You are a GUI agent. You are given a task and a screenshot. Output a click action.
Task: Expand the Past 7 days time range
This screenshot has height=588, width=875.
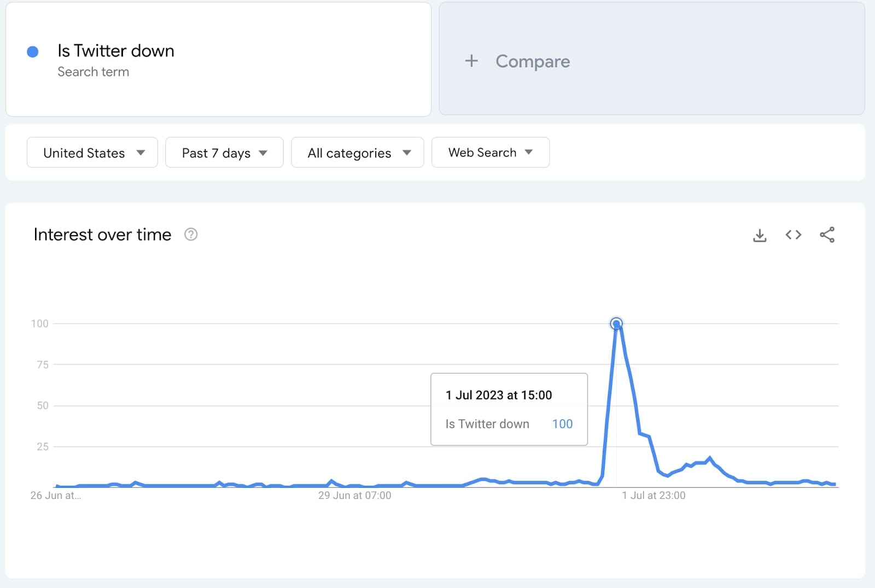coord(224,153)
